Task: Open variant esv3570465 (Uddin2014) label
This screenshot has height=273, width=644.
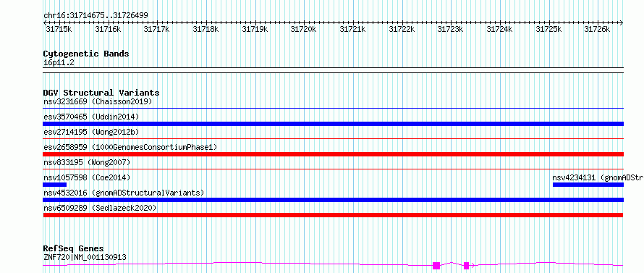Action: pos(91,117)
